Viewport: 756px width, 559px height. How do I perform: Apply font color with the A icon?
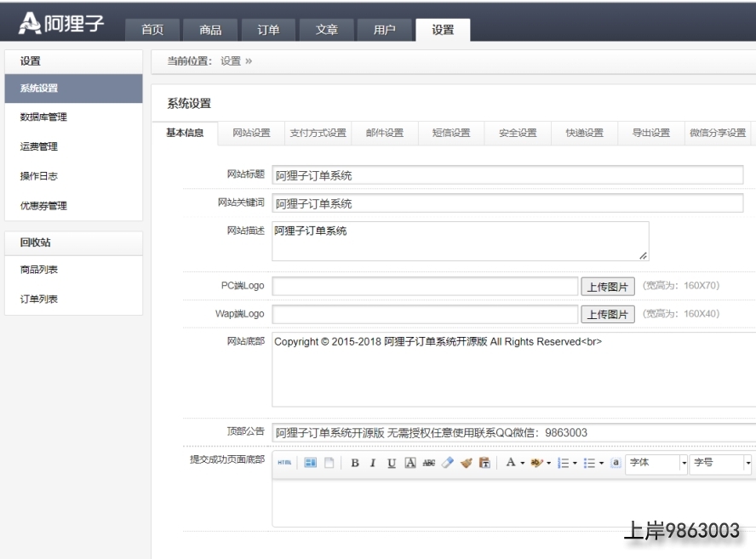(x=511, y=463)
